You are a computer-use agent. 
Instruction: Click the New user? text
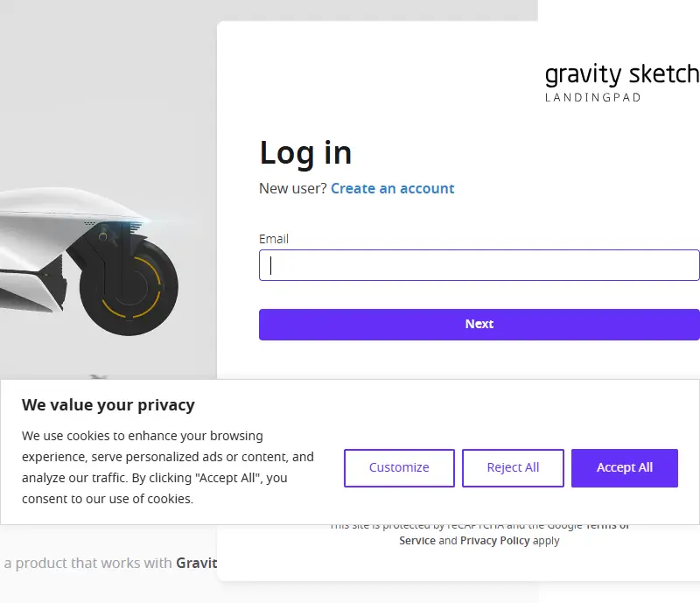pyautogui.click(x=293, y=188)
